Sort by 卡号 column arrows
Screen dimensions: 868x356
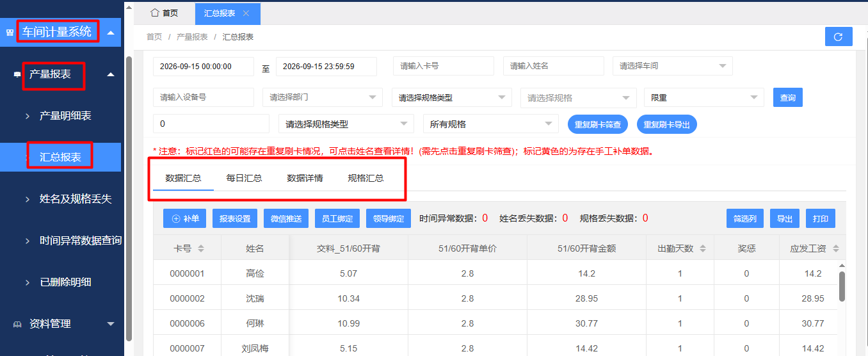(201, 248)
